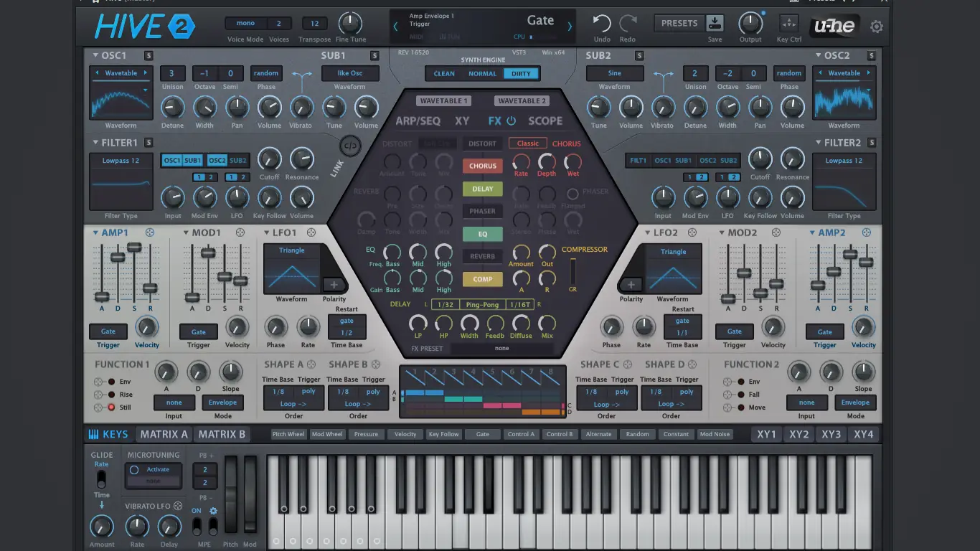
Task: Click the Redo arrow icon
Action: pyautogui.click(x=628, y=24)
